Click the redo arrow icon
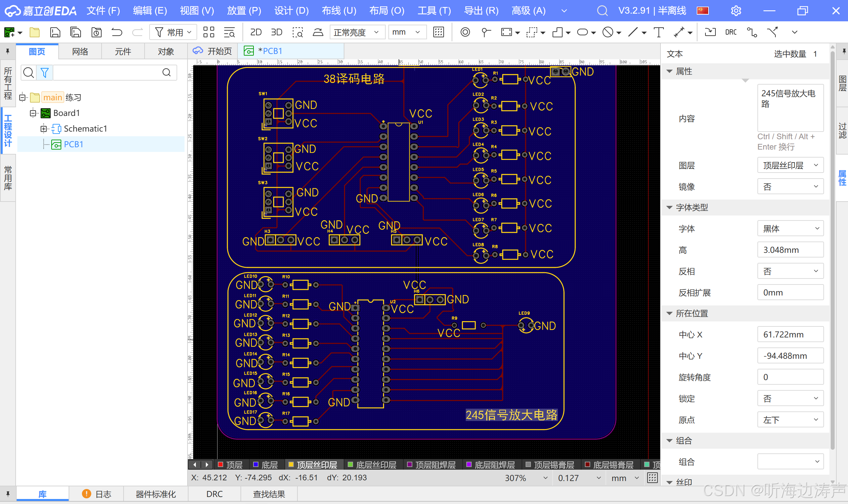Image resolution: width=848 pixels, height=504 pixels. tap(137, 32)
